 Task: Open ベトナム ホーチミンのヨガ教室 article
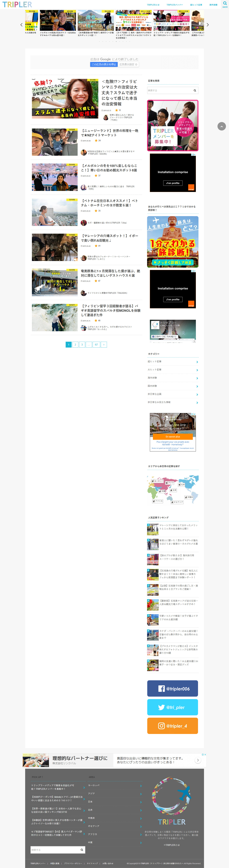pyautogui.click(x=110, y=203)
